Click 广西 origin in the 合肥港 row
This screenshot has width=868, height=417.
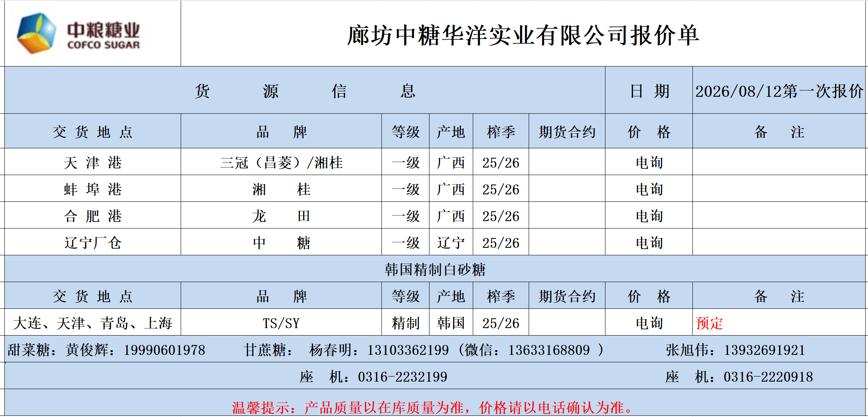coord(451,216)
